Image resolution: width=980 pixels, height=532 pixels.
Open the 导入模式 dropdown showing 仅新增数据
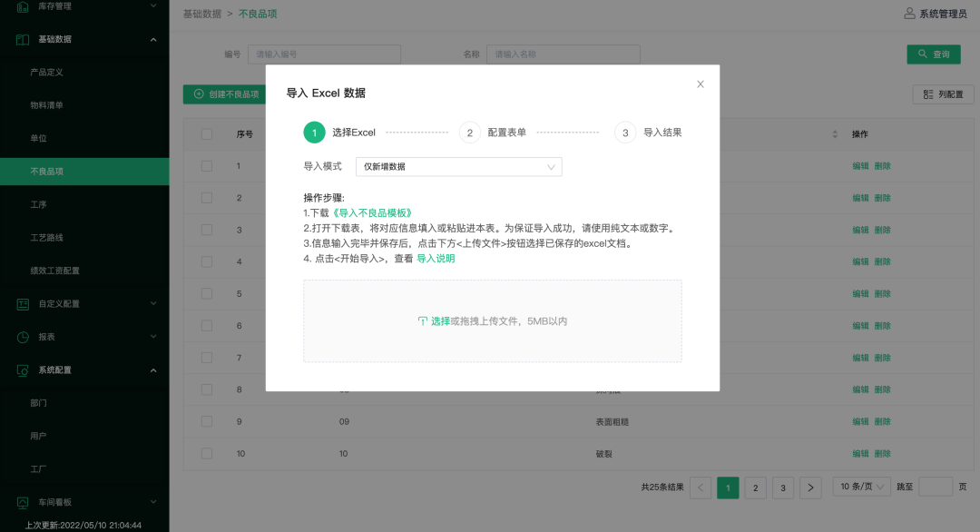click(458, 166)
